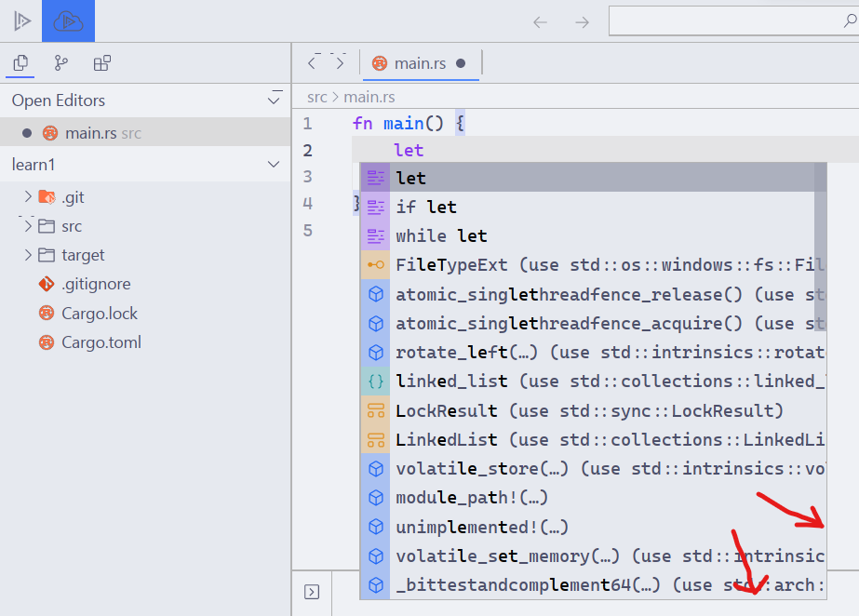This screenshot has width=859, height=616.
Task: Switch to the Extensions view
Action: (x=102, y=63)
